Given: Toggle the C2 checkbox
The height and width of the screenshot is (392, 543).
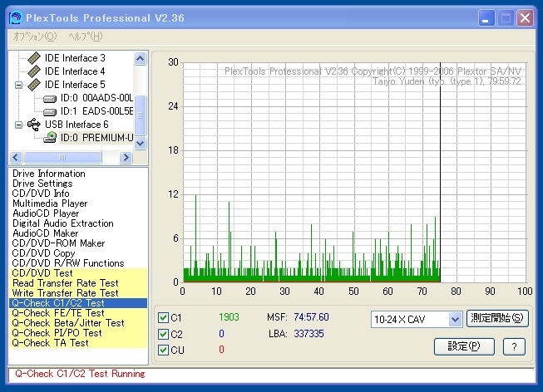Looking at the screenshot, I should (x=163, y=334).
